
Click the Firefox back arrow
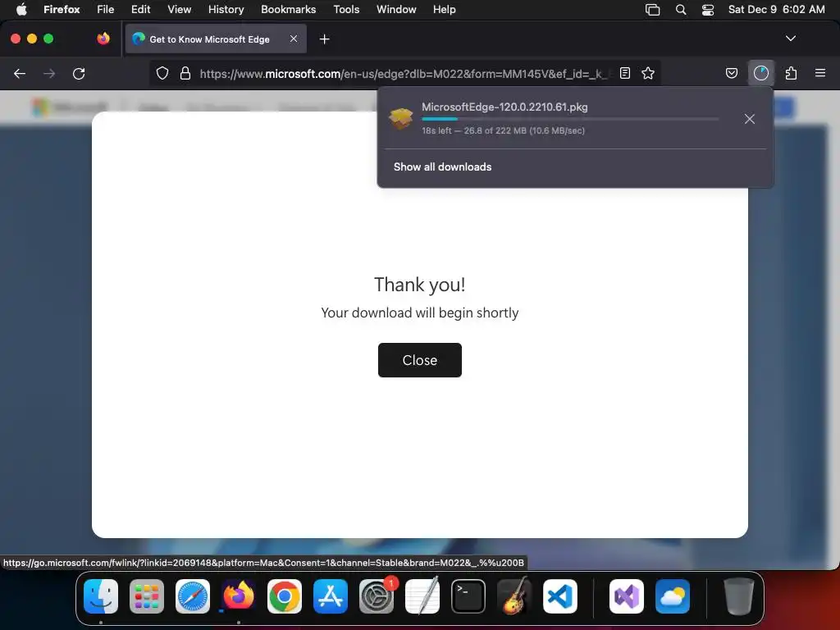click(x=20, y=73)
